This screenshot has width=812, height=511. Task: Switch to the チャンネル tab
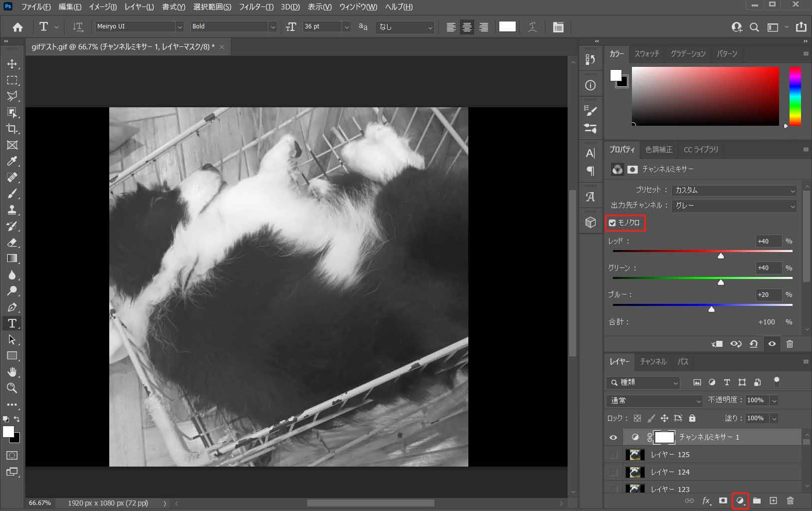653,362
